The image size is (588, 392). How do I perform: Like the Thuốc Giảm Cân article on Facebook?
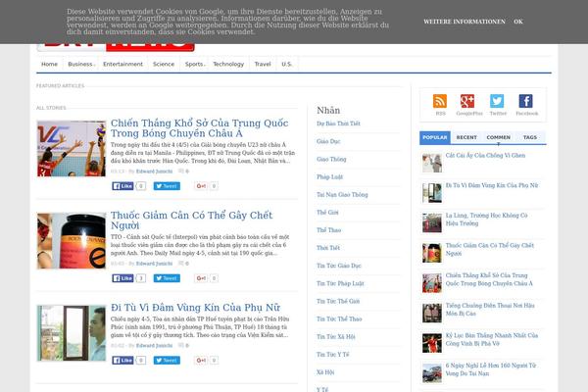click(122, 278)
